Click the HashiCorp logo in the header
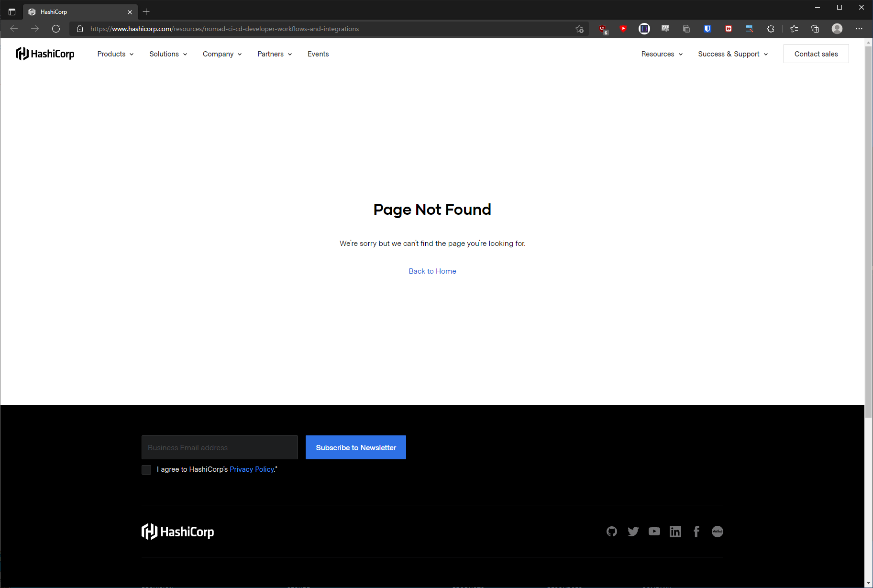Screen dimensions: 873x588 tap(45, 54)
